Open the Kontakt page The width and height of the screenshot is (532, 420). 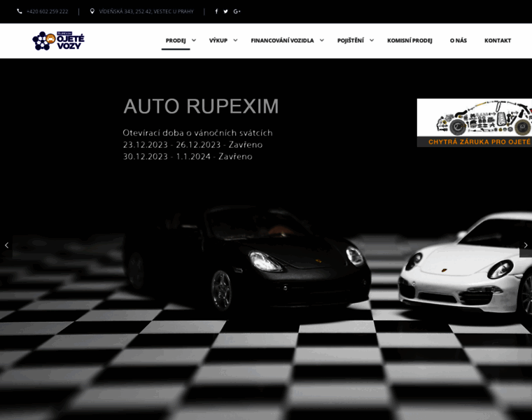tap(498, 41)
